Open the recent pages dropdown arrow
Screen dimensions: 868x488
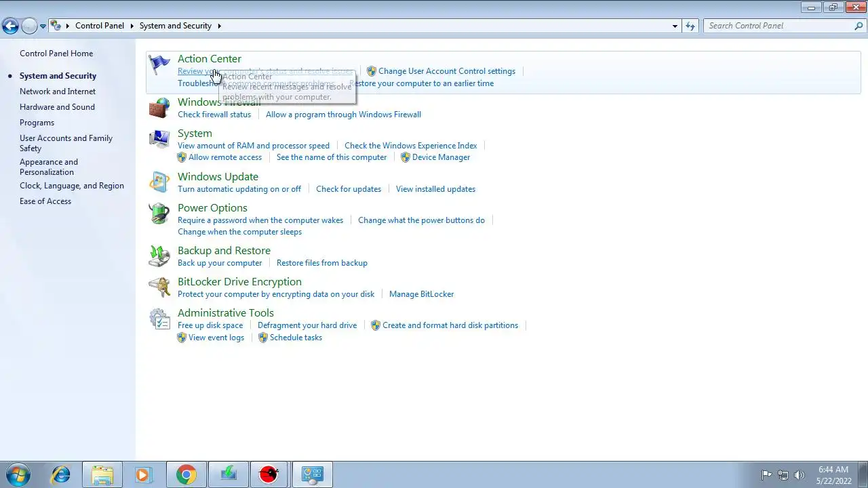coord(43,26)
